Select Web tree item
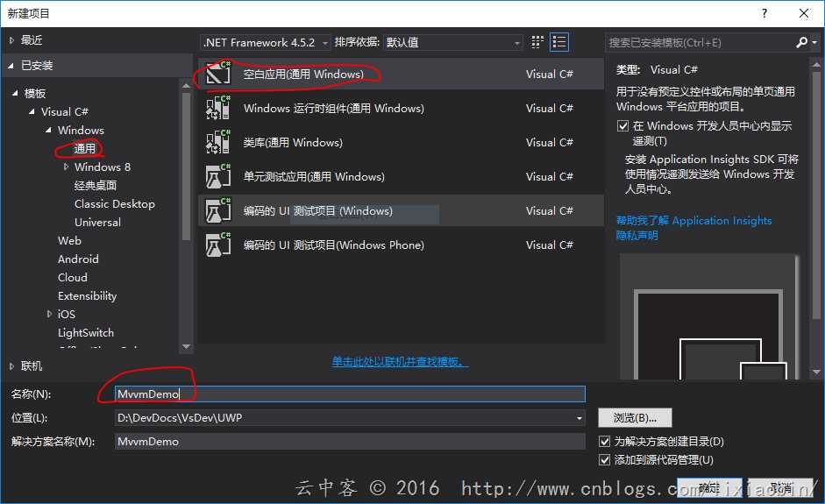This screenshot has height=504, width=825. pyautogui.click(x=69, y=240)
